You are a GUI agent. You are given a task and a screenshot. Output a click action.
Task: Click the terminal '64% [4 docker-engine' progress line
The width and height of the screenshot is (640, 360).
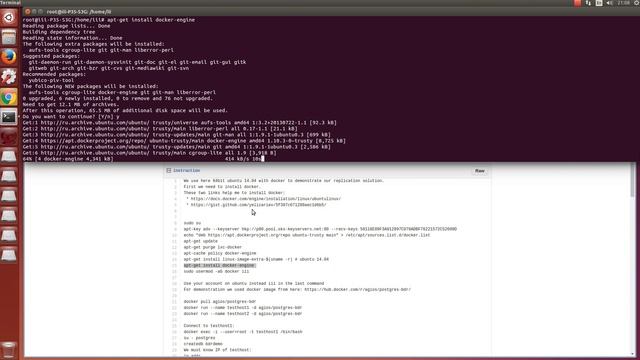click(143, 159)
